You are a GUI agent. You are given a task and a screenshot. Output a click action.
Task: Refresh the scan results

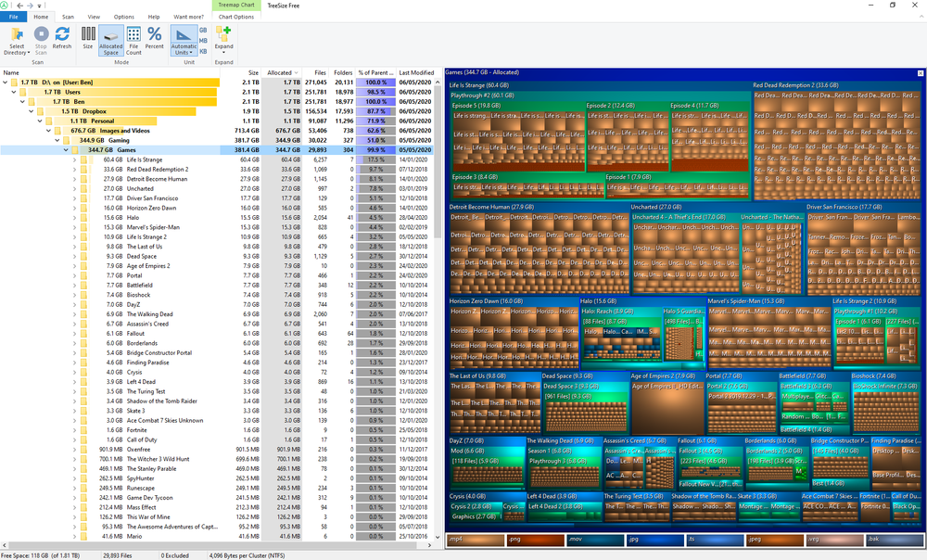61,38
